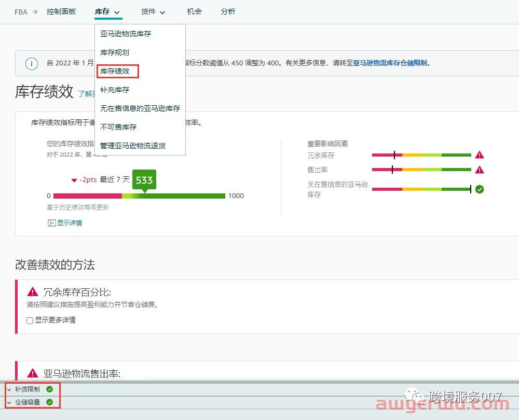
Task: Select 不可售库存 menu entry
Action: [x=118, y=127]
